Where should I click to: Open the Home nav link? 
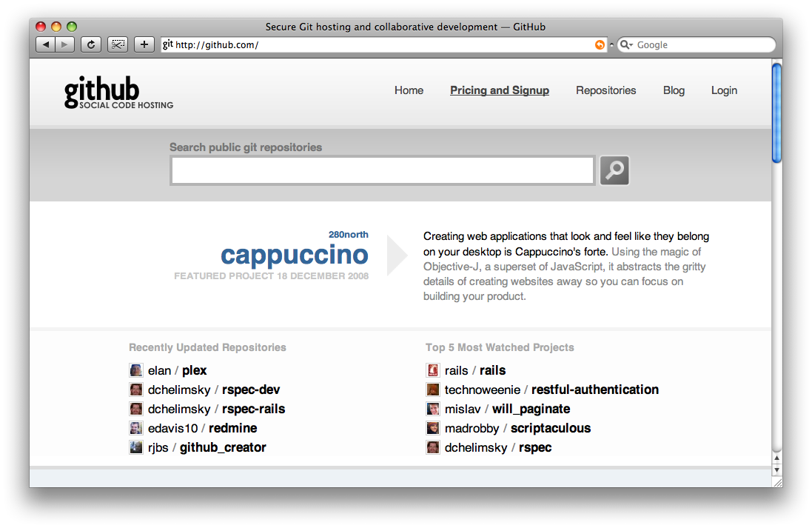tap(409, 90)
